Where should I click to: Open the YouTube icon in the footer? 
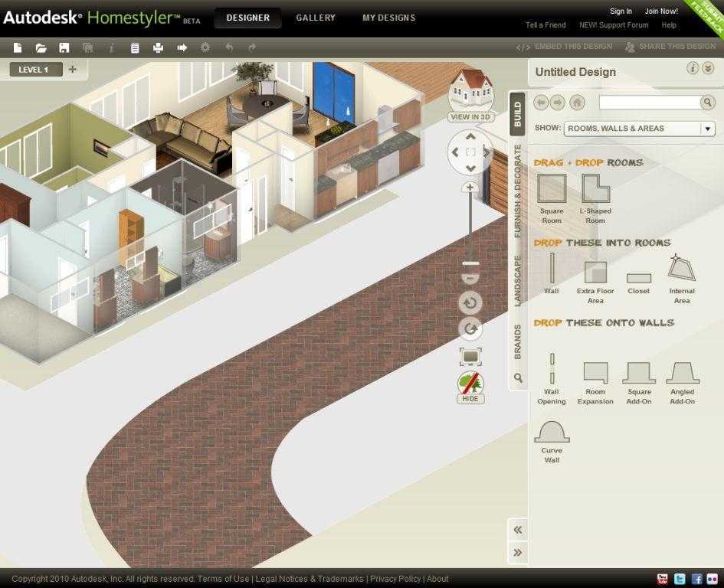[662, 579]
